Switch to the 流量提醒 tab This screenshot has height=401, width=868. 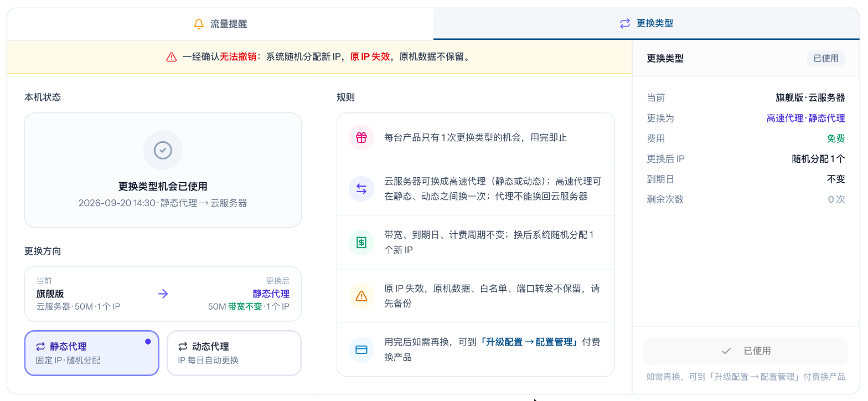220,24
